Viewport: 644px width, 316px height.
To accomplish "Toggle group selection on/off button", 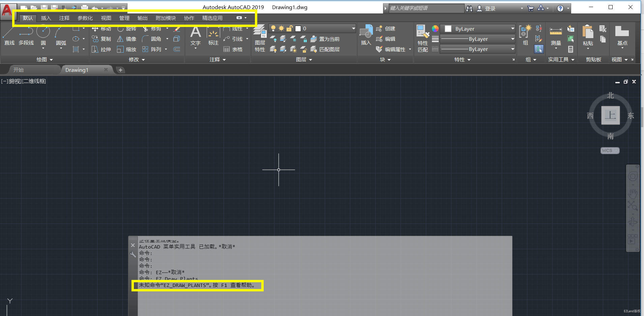I will point(539,49).
